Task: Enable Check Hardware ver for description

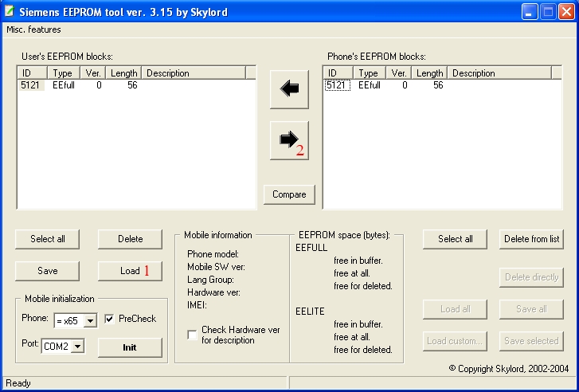Action: point(192,335)
